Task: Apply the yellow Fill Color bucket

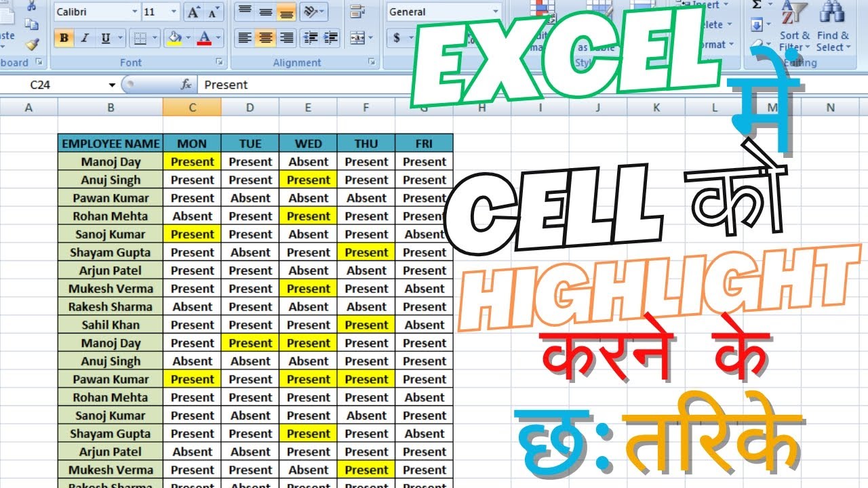Action: pyautogui.click(x=174, y=38)
